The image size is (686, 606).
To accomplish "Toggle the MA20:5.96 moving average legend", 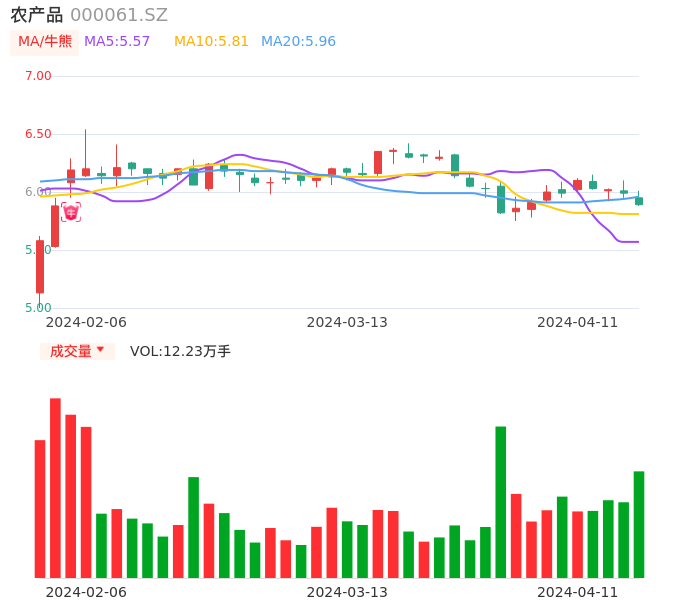I will [x=298, y=42].
